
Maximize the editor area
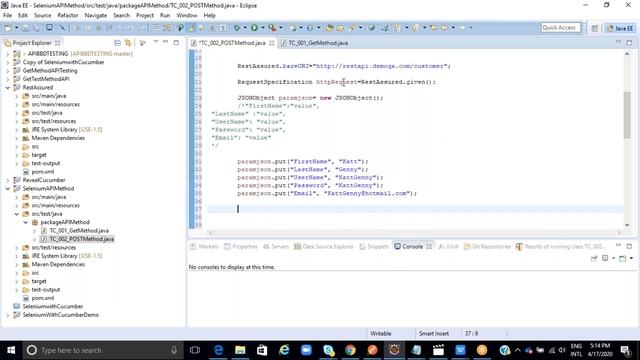point(629,42)
